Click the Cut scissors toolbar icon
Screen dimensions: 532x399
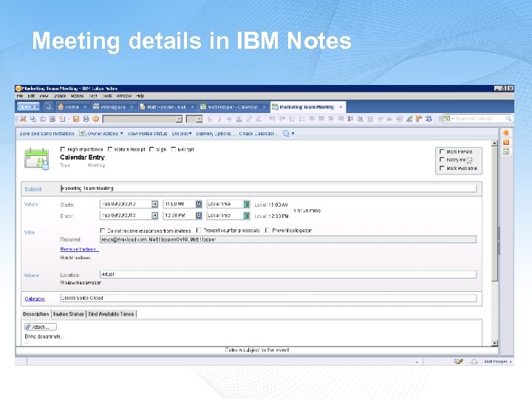(23, 119)
